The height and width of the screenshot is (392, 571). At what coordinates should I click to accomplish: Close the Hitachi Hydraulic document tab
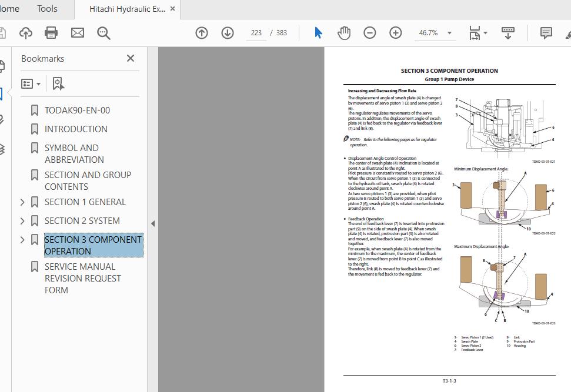173,9
